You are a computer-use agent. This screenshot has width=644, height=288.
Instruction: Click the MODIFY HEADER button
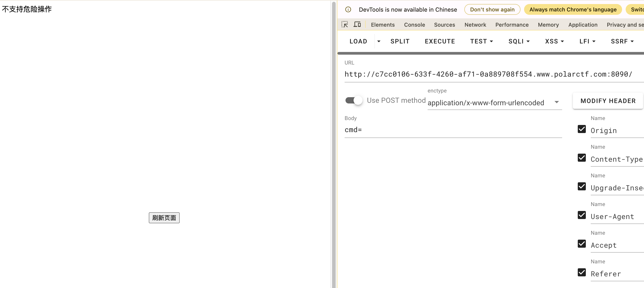click(608, 101)
